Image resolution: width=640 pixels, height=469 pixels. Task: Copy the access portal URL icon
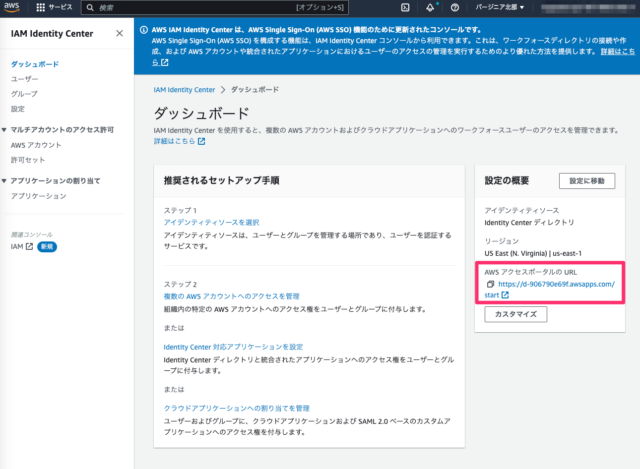click(490, 284)
